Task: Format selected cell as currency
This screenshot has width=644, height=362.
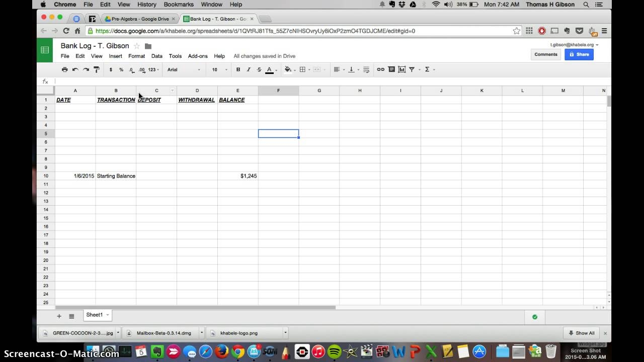Action: click(111, 69)
